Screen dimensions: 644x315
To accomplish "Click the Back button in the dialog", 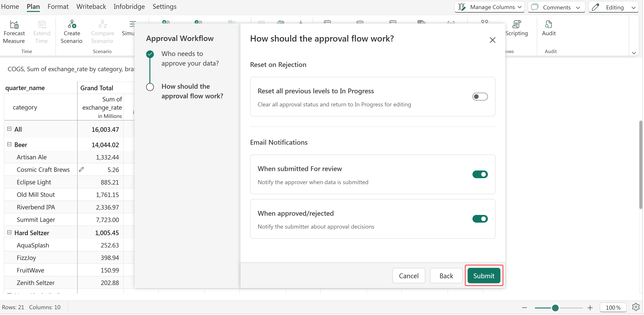I will point(446,276).
